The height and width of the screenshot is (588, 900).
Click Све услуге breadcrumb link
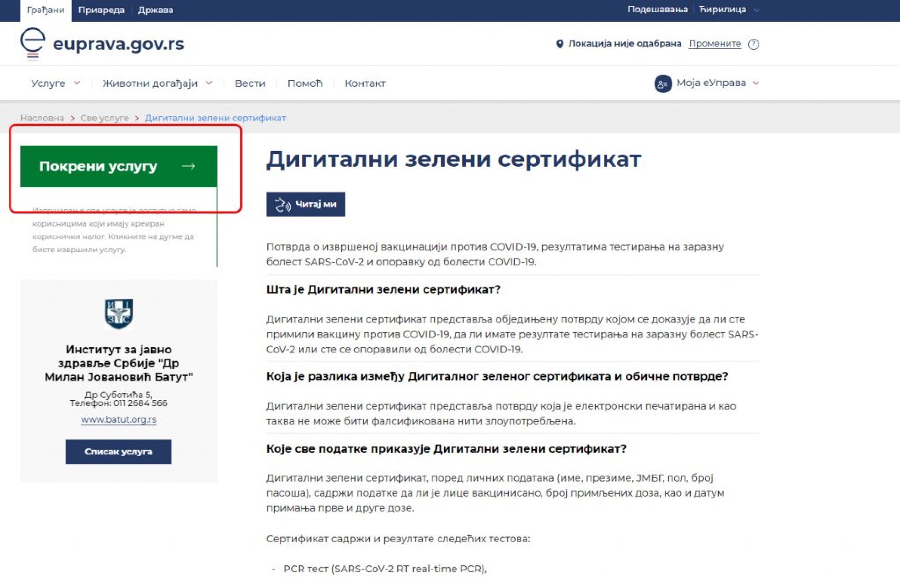click(x=105, y=118)
